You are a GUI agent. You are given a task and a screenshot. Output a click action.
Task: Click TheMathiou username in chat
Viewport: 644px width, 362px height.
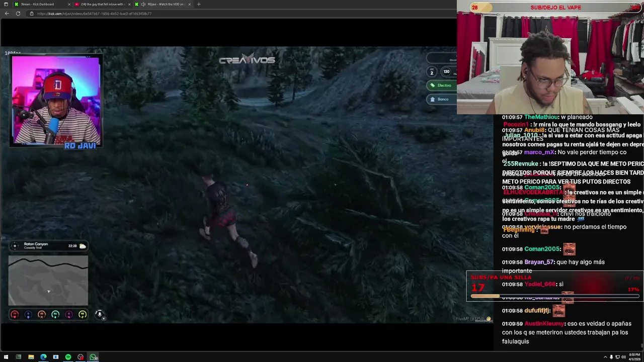point(542,117)
